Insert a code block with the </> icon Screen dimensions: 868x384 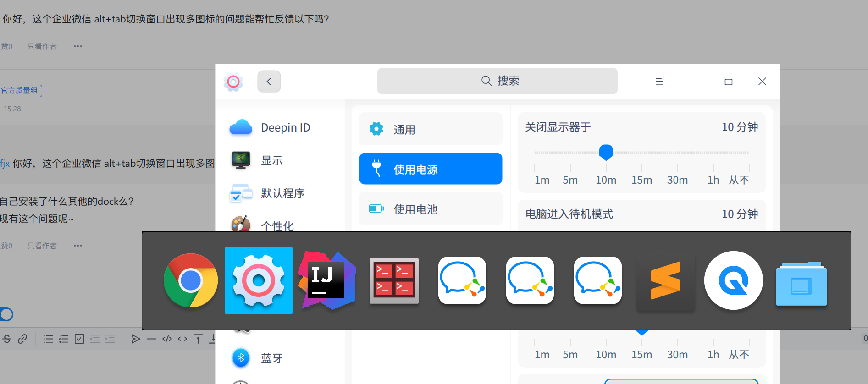(x=167, y=339)
